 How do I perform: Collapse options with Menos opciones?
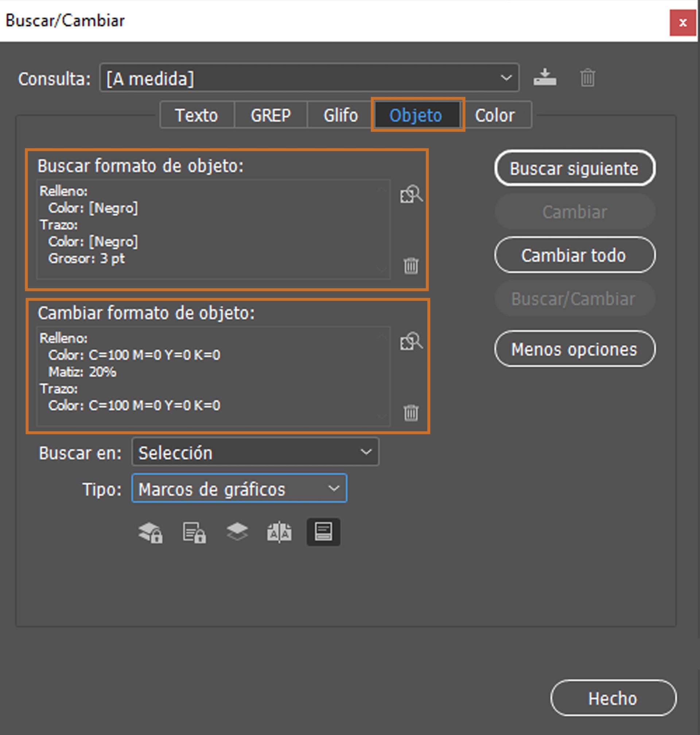pyautogui.click(x=574, y=349)
